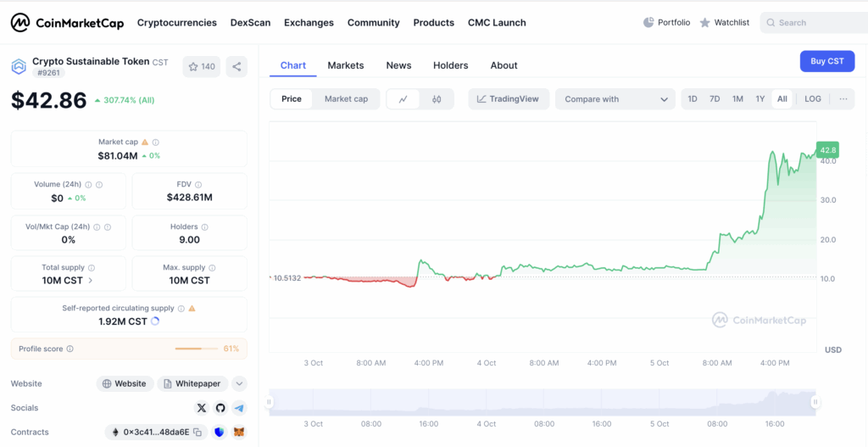
Task: Open the GitHub social link
Action: click(220, 408)
